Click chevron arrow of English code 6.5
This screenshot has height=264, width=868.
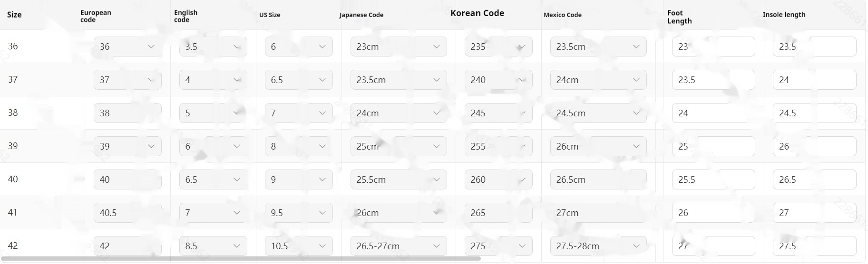(x=237, y=179)
